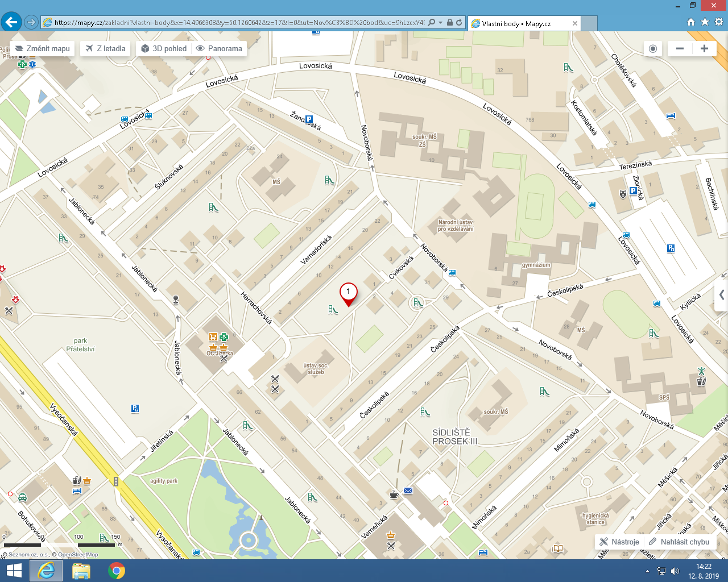The image size is (728, 582).
Task: Open the Nástroje tools menu
Action: (x=619, y=542)
